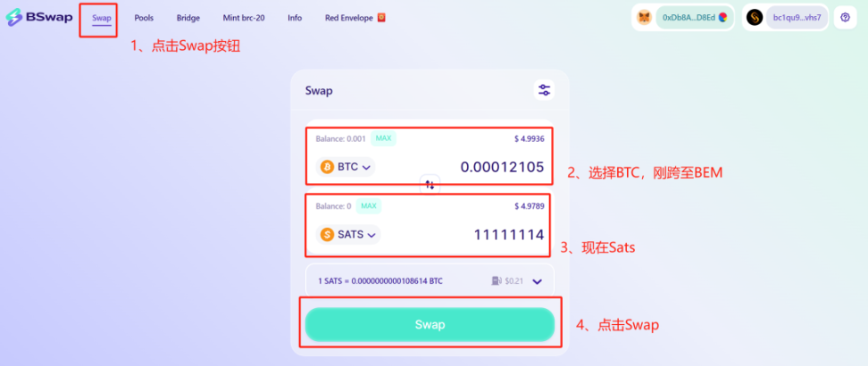Click the gas fee pump icon

tap(497, 280)
